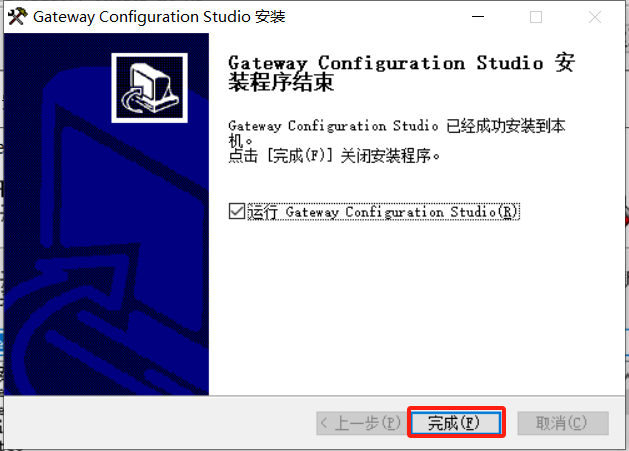
Task: Click the hammer installer icon in title bar
Action: [x=17, y=16]
